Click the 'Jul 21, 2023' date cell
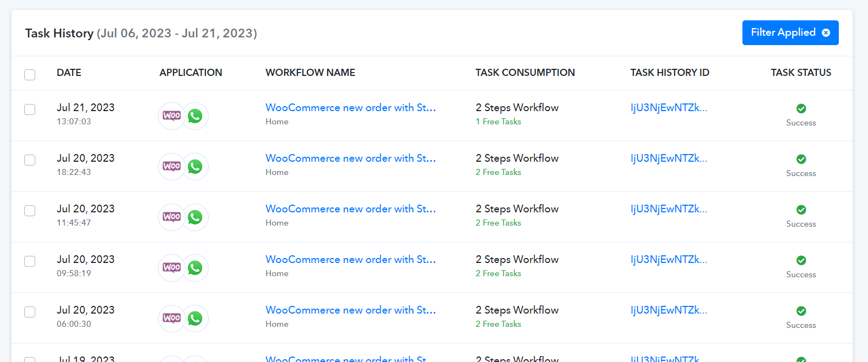Image resolution: width=868 pixels, height=362 pixels. pos(85,108)
